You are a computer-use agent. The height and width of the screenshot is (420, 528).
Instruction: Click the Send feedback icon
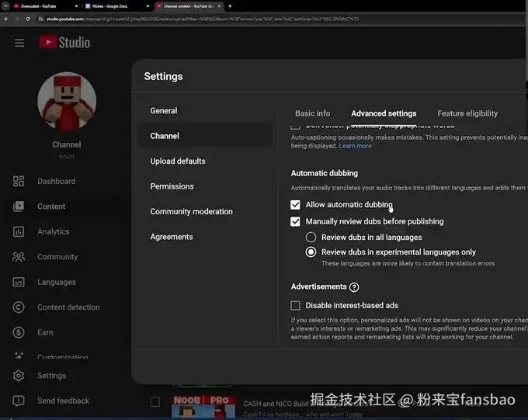point(19,401)
